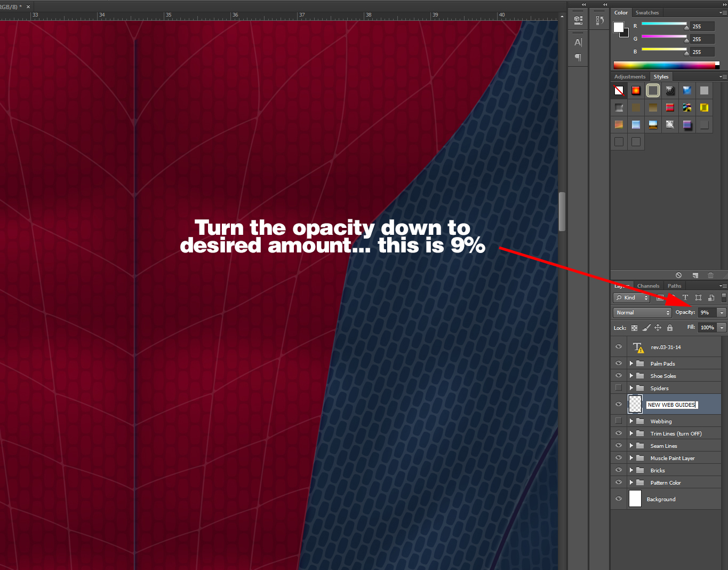Hide the NEW WEB GUIDES layer
The height and width of the screenshot is (570, 728).
point(619,405)
